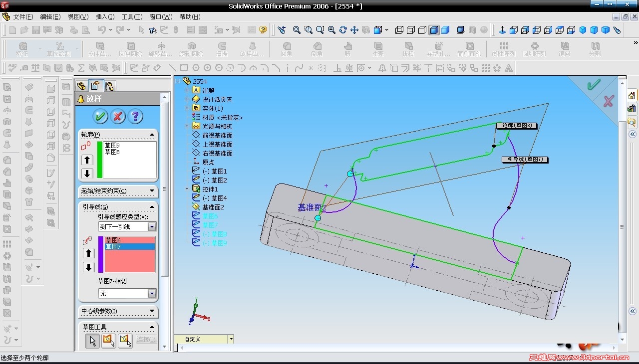
Task: Open the 工具(T) menu
Action: 132,16
